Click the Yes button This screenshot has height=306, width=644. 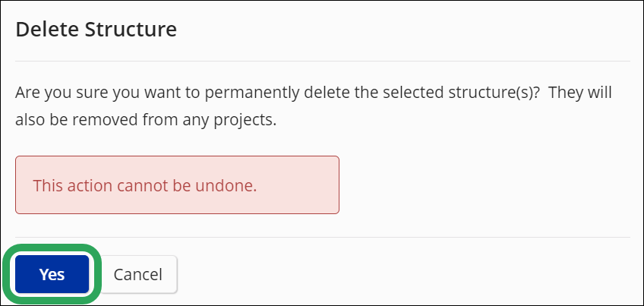coord(52,274)
